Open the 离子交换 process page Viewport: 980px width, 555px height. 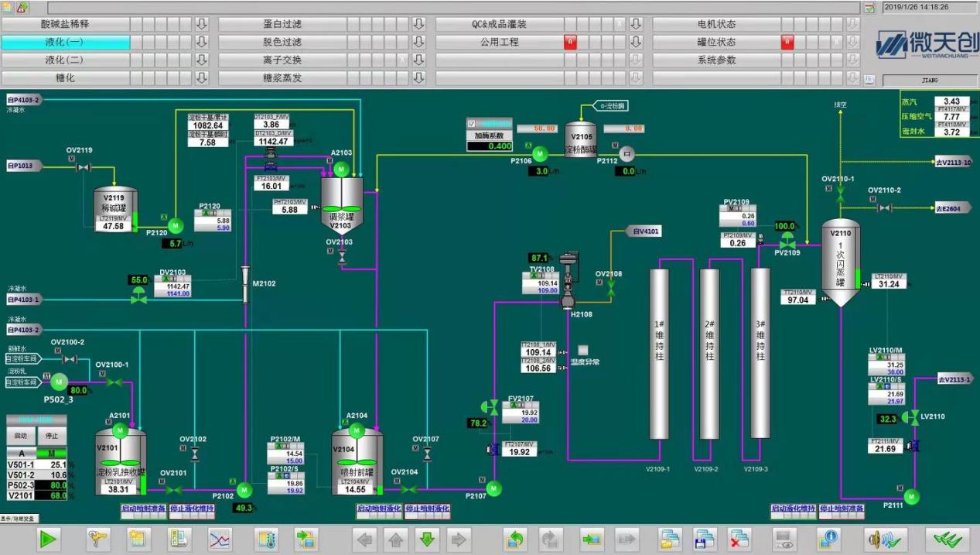tap(282, 60)
